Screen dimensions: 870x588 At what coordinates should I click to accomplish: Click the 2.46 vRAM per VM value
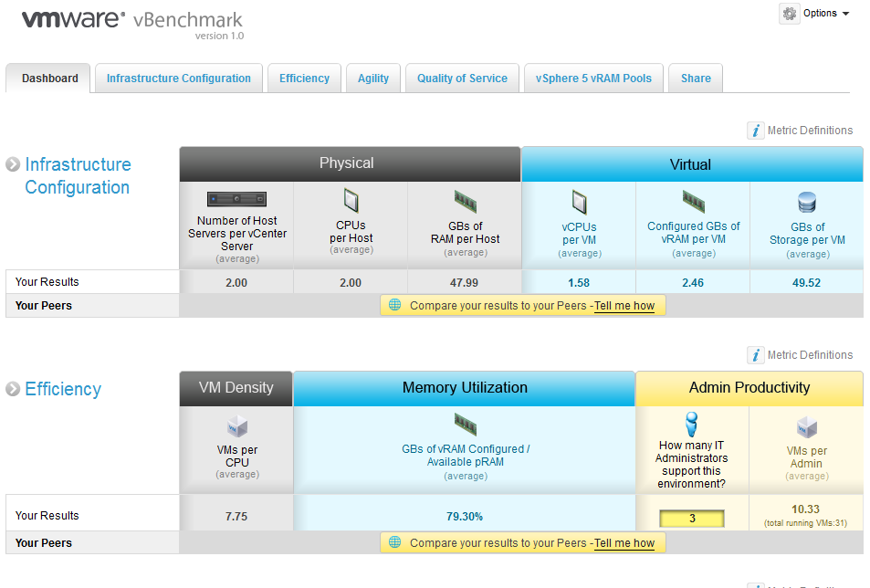coord(693,283)
